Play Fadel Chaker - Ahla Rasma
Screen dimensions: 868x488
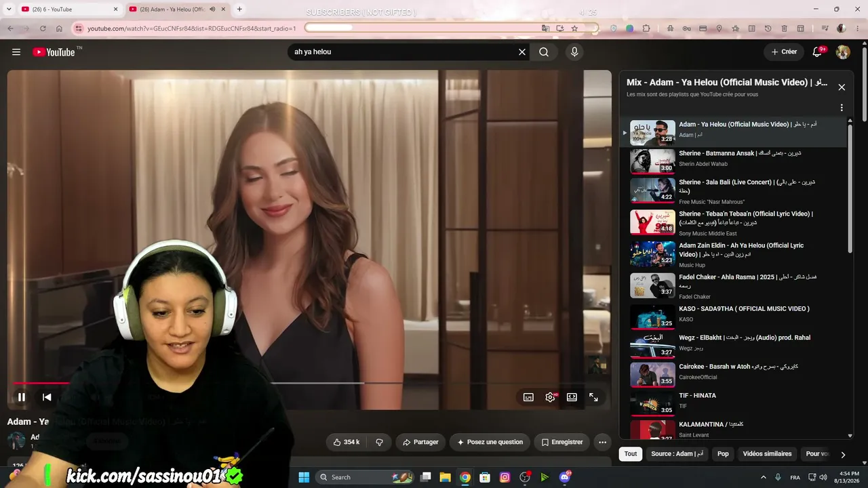point(734,286)
